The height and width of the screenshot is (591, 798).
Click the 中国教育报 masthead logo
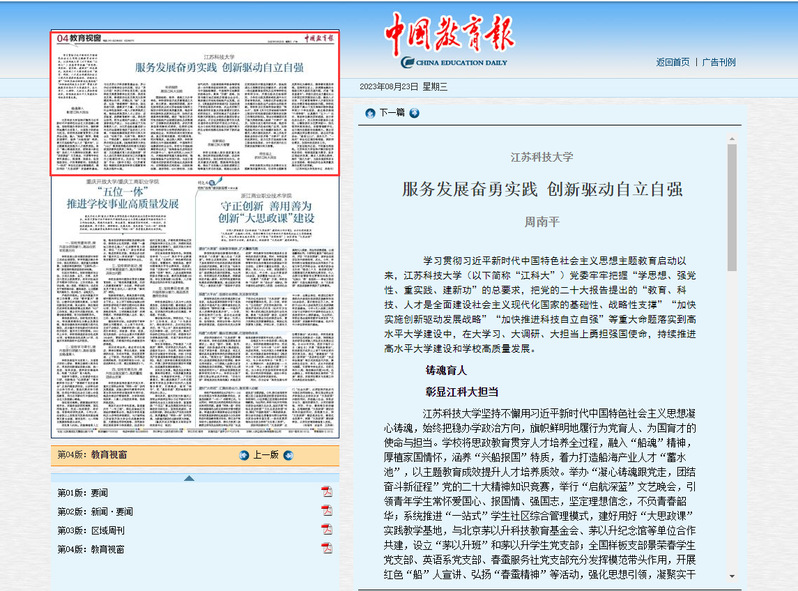(449, 37)
